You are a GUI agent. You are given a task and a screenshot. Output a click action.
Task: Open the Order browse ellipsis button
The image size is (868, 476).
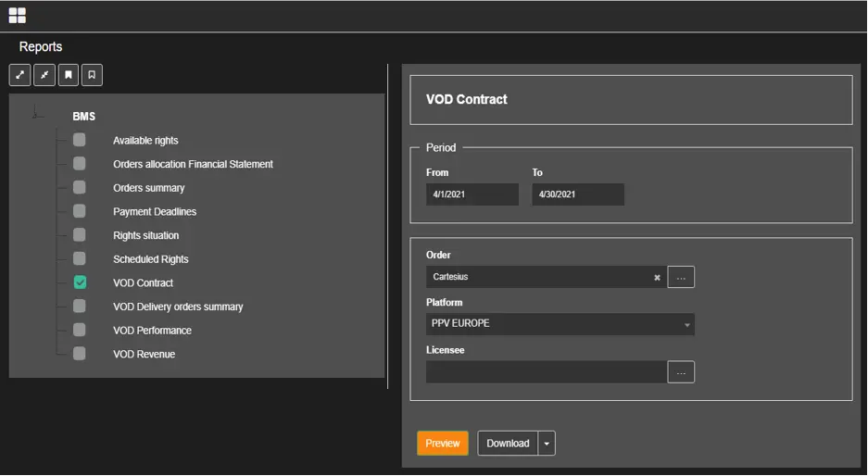coord(681,277)
